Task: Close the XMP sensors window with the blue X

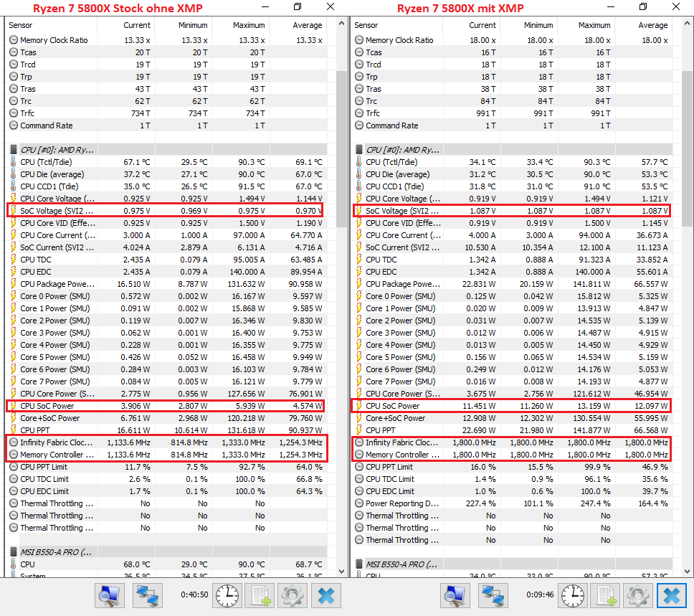Action: pos(671,595)
